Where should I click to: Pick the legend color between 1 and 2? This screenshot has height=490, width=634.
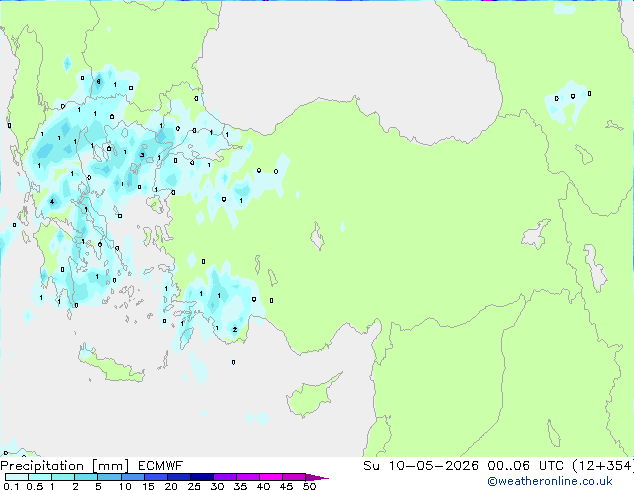[63, 478]
